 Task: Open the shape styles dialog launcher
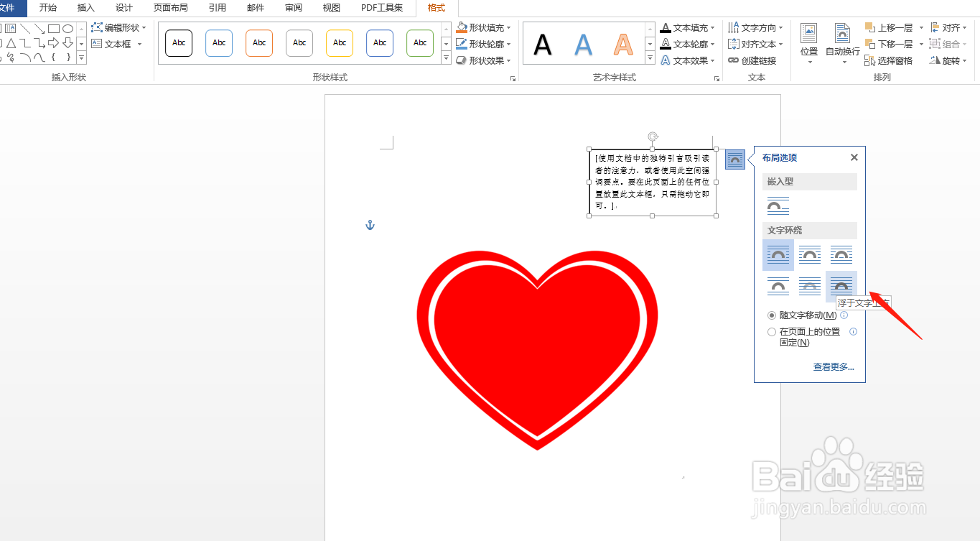pyautogui.click(x=513, y=78)
